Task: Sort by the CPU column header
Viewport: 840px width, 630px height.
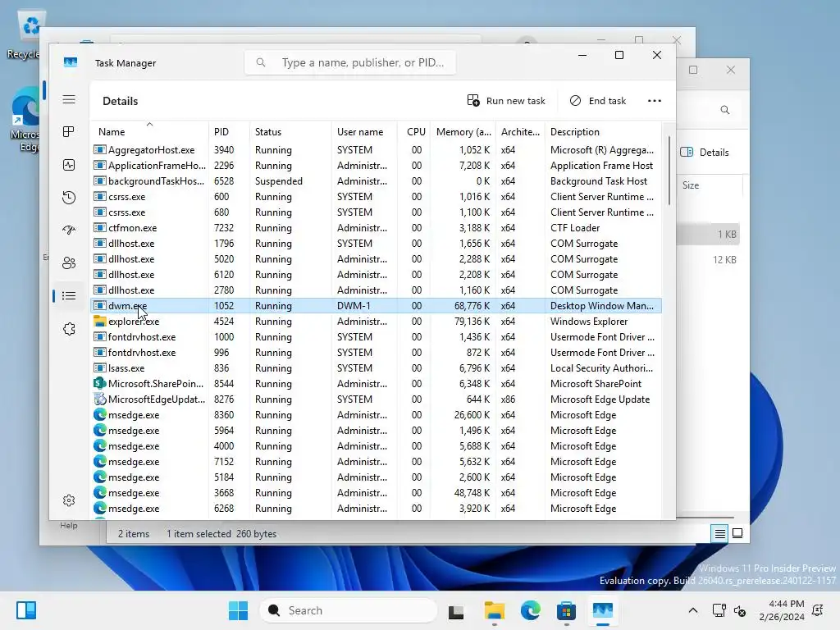Action: point(413,132)
